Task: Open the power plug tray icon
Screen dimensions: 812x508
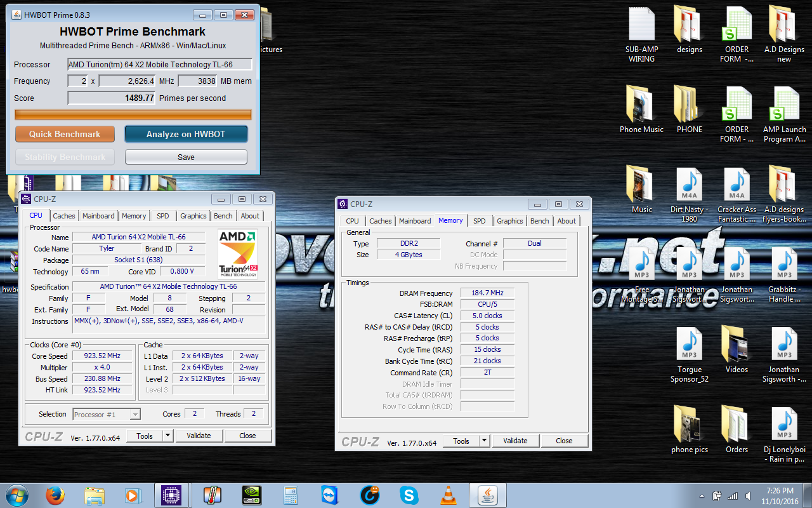Action: [717, 496]
